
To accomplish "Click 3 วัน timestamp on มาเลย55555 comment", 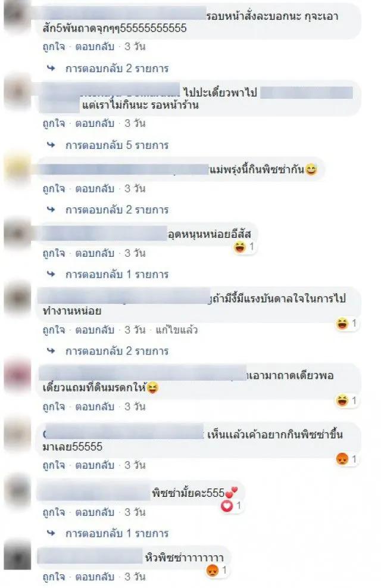I will (x=135, y=465).
